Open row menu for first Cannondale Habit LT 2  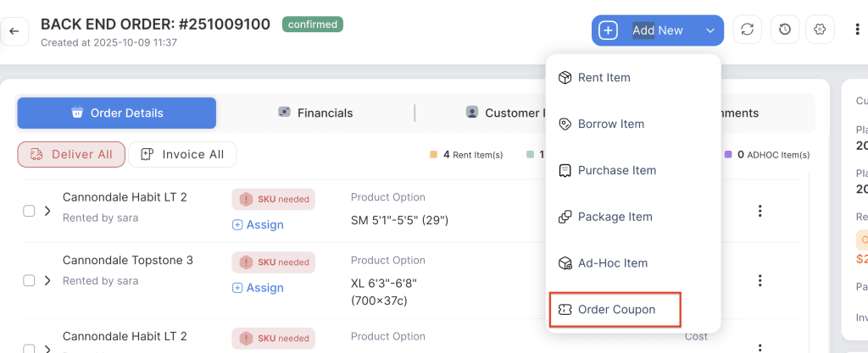[x=760, y=211]
